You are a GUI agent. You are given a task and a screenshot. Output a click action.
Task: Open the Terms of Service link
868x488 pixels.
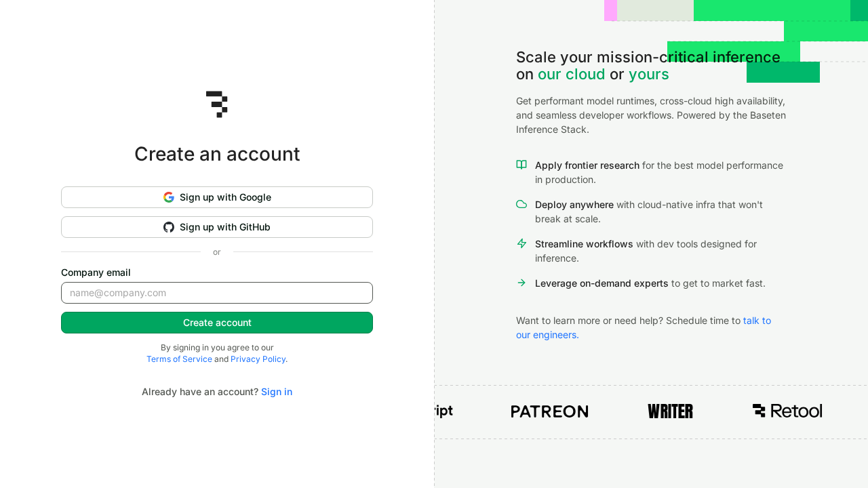tap(179, 359)
